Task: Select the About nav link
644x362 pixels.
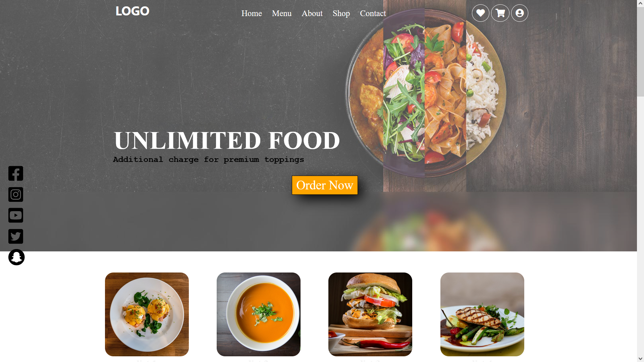Action: (x=312, y=13)
